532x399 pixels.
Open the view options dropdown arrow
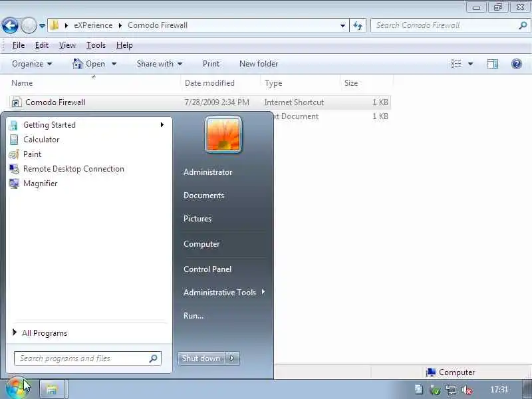click(x=471, y=64)
